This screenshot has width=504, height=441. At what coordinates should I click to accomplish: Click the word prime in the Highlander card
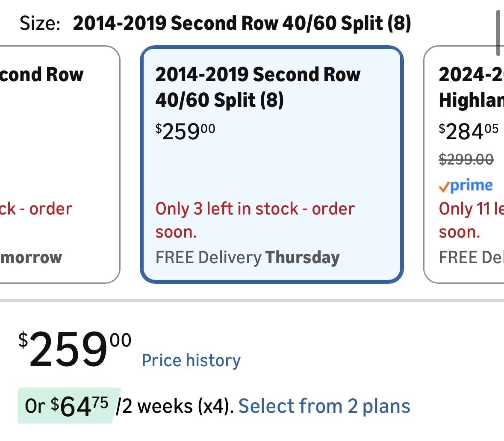click(x=472, y=185)
